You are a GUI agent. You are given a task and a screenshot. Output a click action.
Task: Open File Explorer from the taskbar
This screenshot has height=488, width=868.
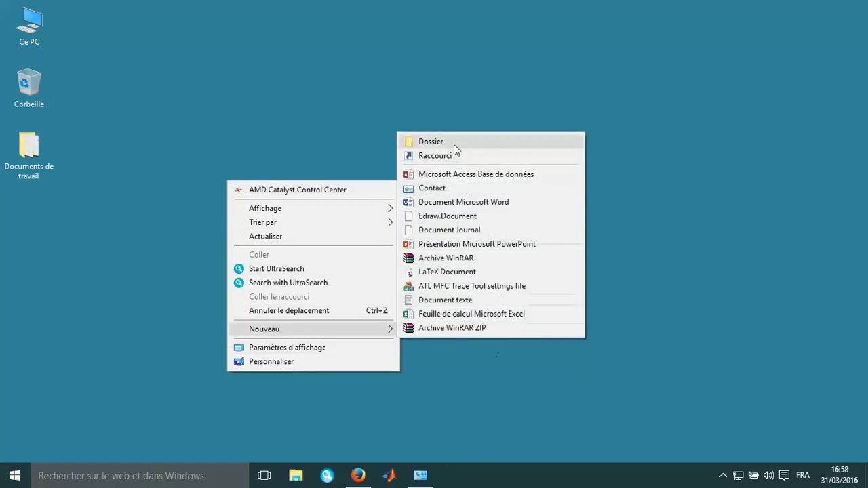[x=296, y=476]
